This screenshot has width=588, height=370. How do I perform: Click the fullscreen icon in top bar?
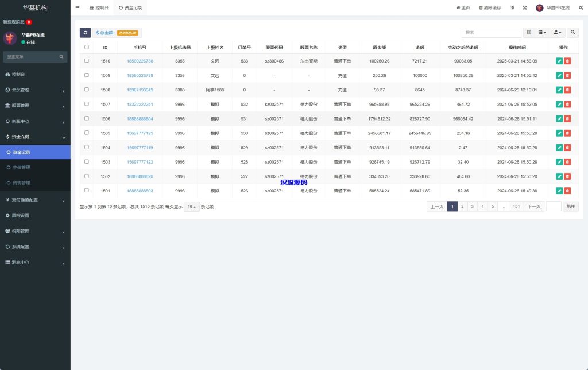click(525, 7)
